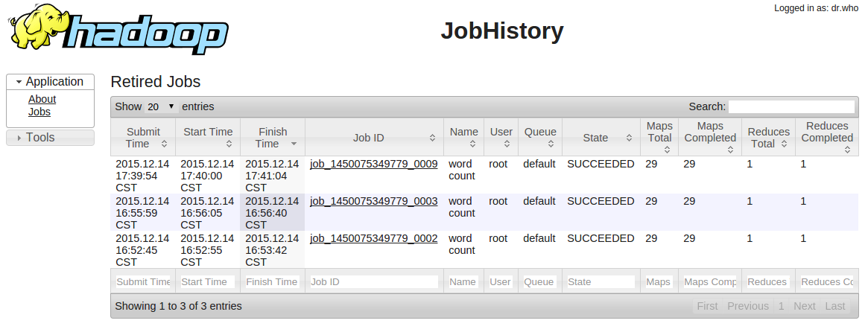The height and width of the screenshot is (335, 868).
Task: Click the Search input field
Action: [791, 106]
